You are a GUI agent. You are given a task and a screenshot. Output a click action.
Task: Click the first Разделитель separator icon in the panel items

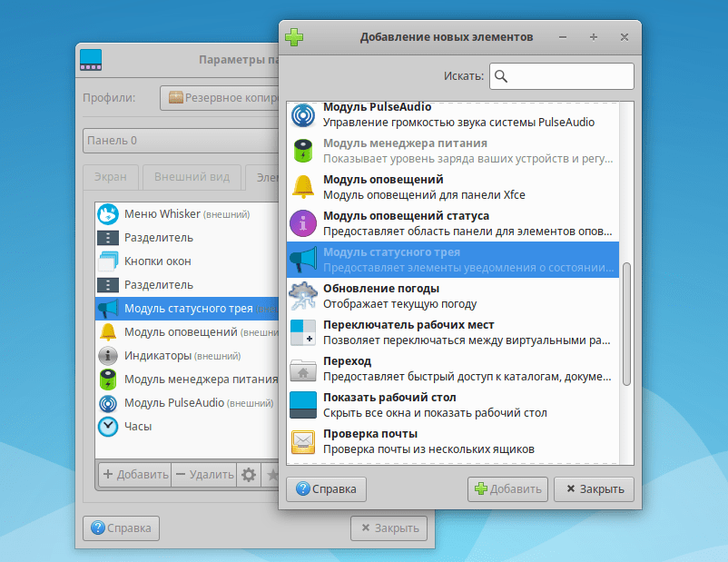click(x=108, y=238)
